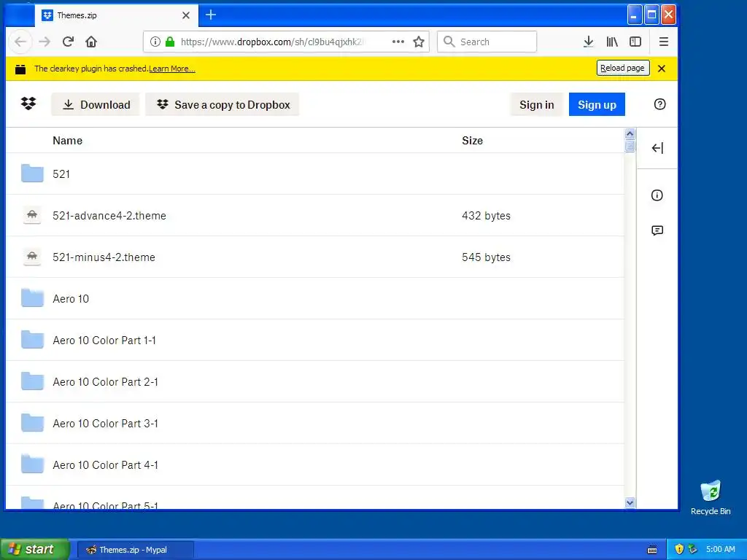Open 521-advance4-2.theme file name
This screenshot has width=747, height=560.
[x=109, y=216]
